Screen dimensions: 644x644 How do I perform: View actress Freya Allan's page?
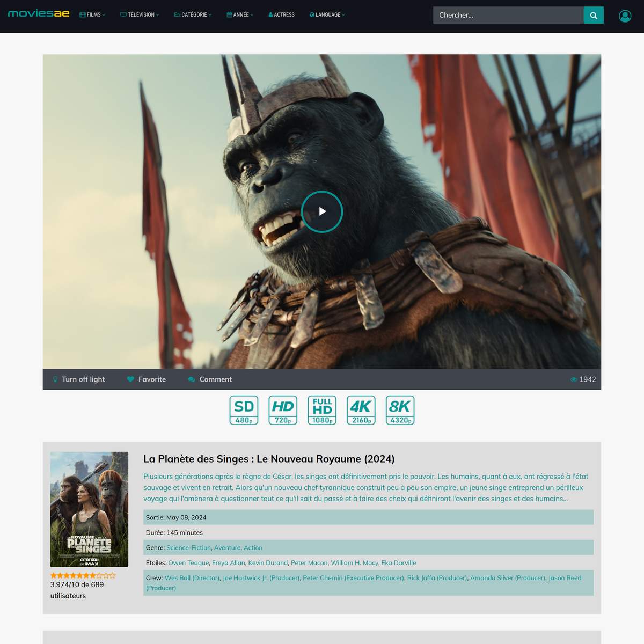(x=229, y=563)
